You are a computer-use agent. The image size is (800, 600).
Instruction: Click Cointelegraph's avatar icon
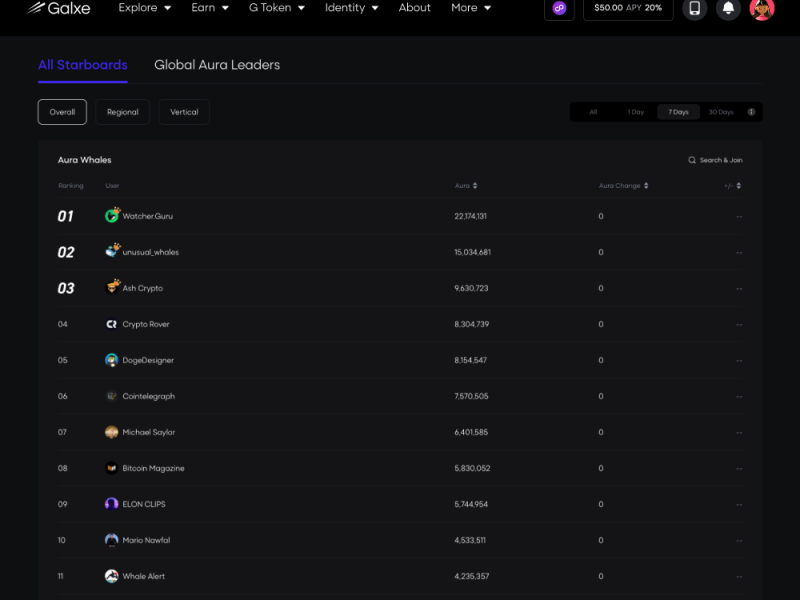pos(111,396)
